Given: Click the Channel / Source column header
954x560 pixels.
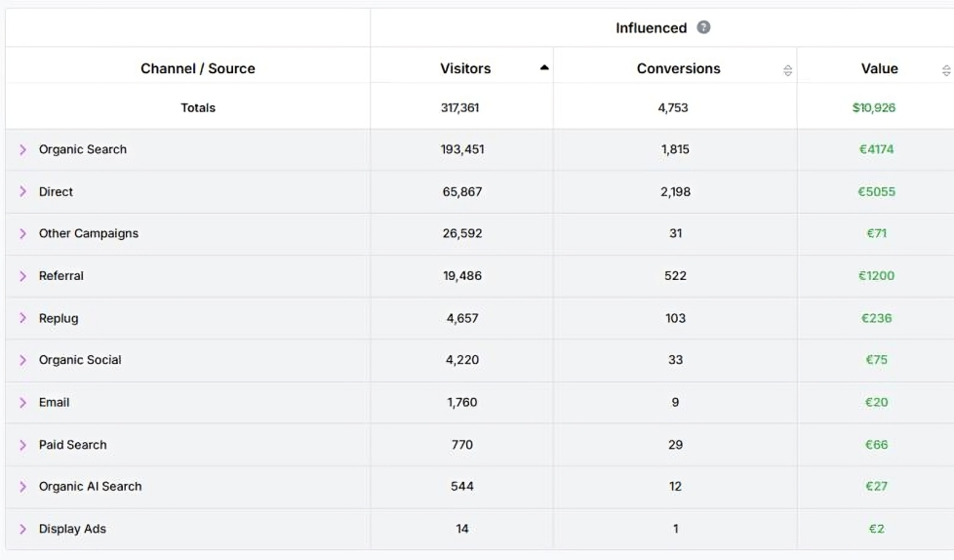Looking at the screenshot, I should 197,68.
